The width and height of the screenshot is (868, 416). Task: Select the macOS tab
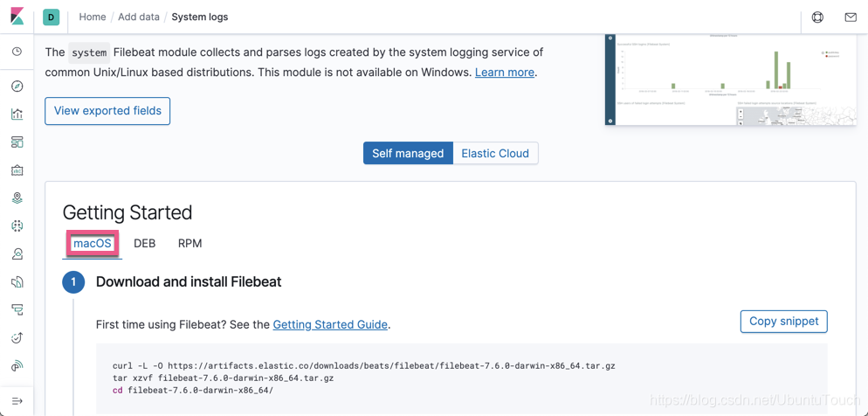coord(93,243)
